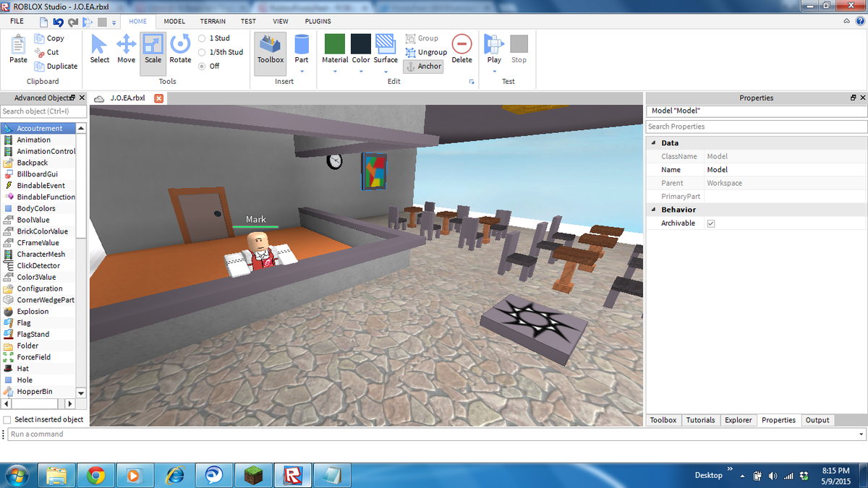Select the 1 Stud radio option
The width and height of the screenshot is (868, 488).
coord(202,38)
